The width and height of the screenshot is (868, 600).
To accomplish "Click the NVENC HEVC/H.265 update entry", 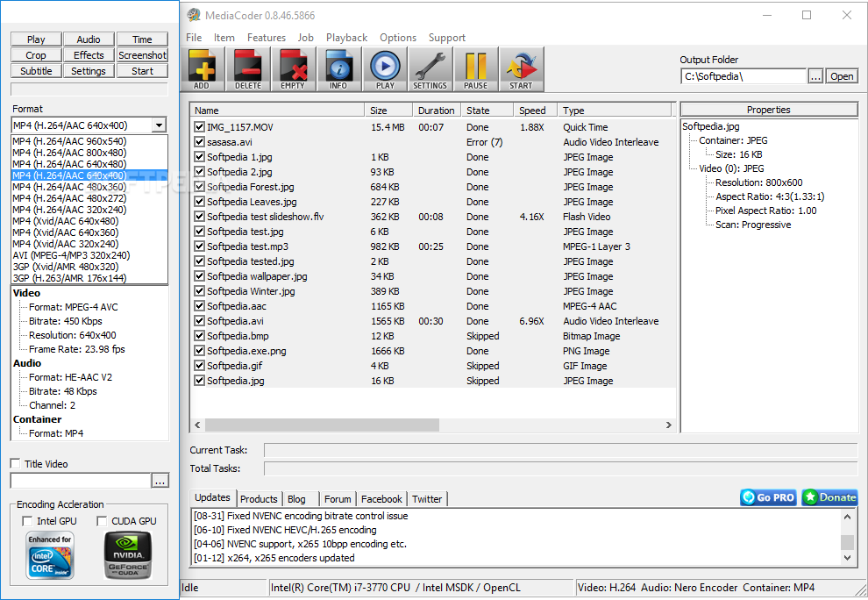I will (x=285, y=530).
